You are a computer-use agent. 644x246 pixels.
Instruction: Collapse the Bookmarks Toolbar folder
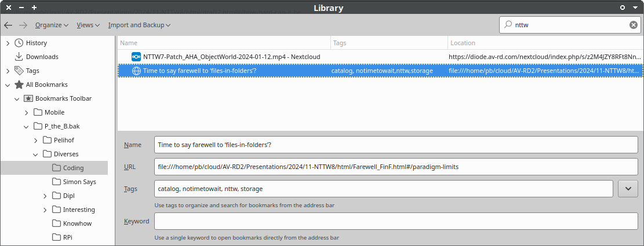tap(17, 98)
